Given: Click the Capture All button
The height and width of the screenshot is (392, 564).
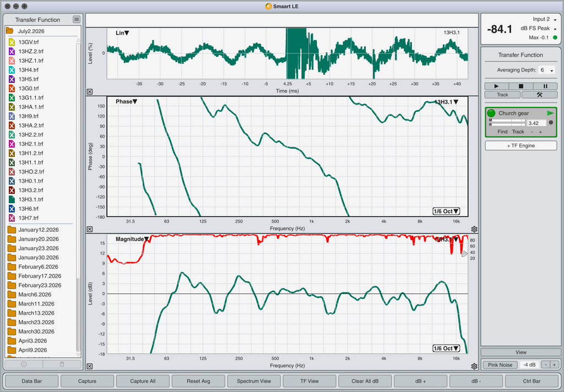Looking at the screenshot, I should pos(143,381).
